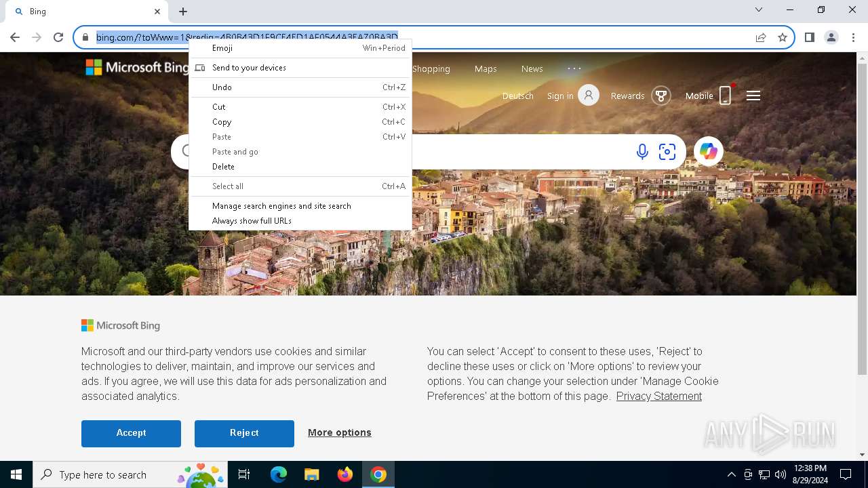This screenshot has height=488, width=868.
Task: Click taskbar search box
Action: 130,474
